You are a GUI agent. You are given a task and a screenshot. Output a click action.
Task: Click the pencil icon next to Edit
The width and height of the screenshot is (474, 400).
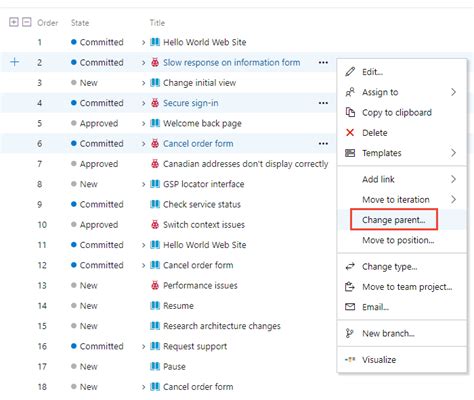coord(350,71)
